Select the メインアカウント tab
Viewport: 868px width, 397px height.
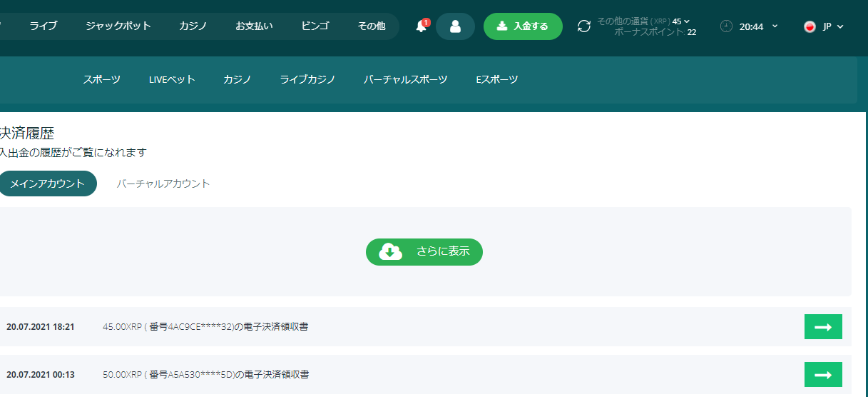click(47, 184)
